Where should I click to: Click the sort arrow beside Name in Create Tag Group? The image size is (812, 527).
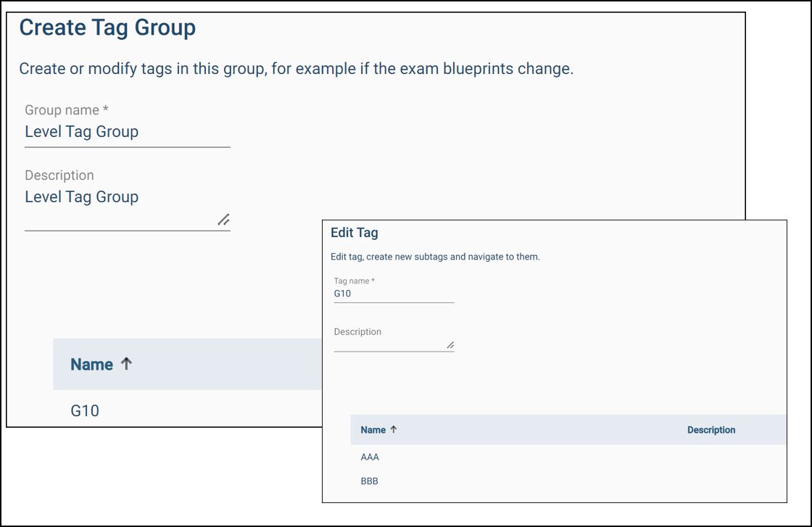click(x=125, y=365)
